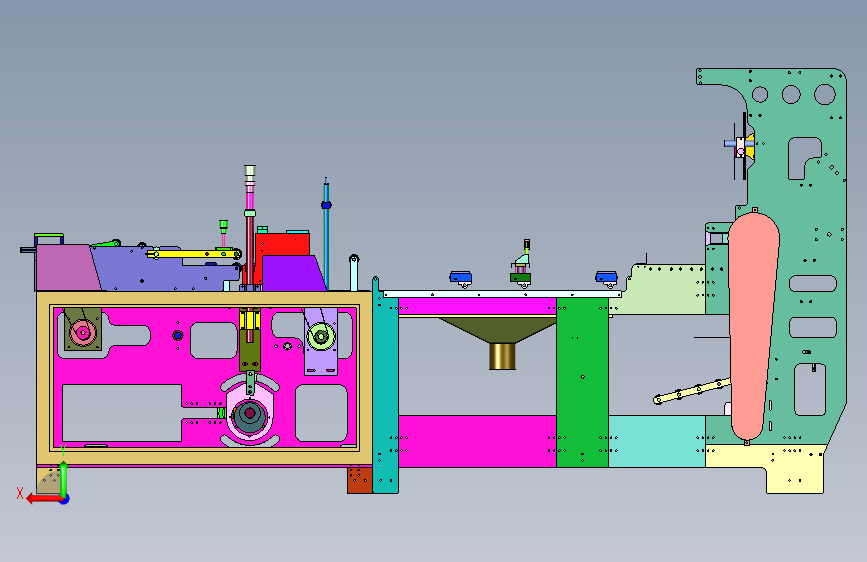Select the pale green pulley on violet bracket
The image size is (867, 562).
[321, 336]
